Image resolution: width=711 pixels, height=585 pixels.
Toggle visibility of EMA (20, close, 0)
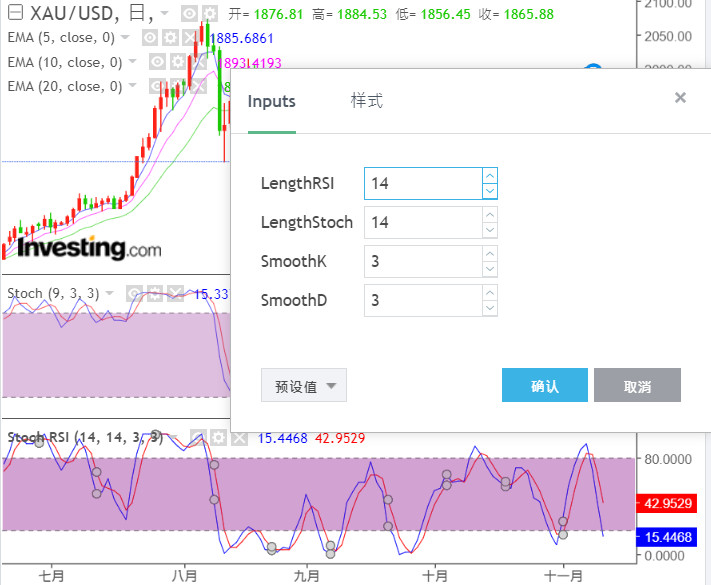tap(157, 86)
